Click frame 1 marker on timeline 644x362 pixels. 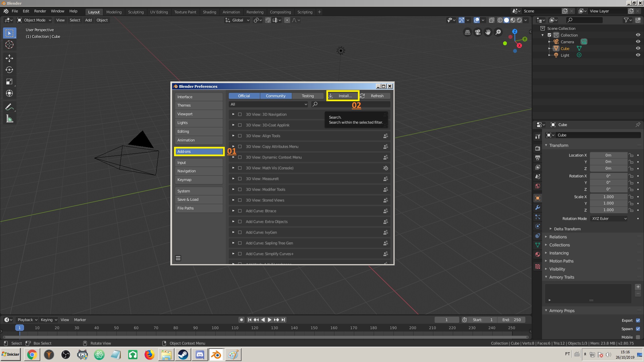point(19,328)
